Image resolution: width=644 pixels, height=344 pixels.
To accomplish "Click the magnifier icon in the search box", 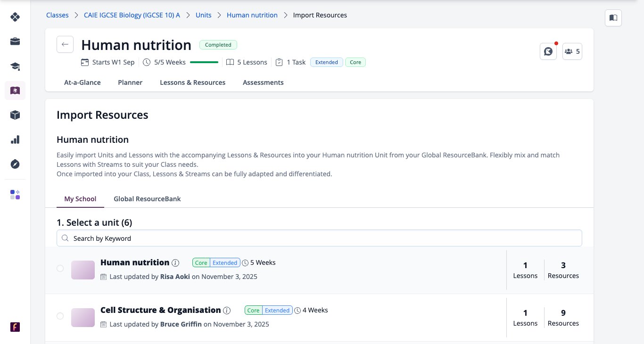I will [x=66, y=238].
